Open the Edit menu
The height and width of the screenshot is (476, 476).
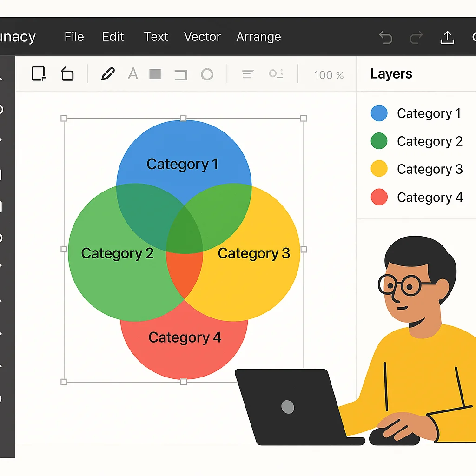[x=112, y=37]
